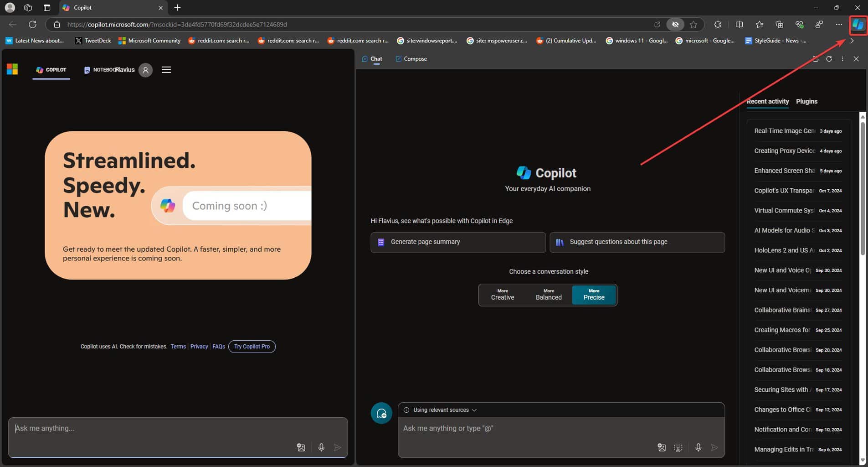Click the tracking prevention eye icon

point(675,25)
